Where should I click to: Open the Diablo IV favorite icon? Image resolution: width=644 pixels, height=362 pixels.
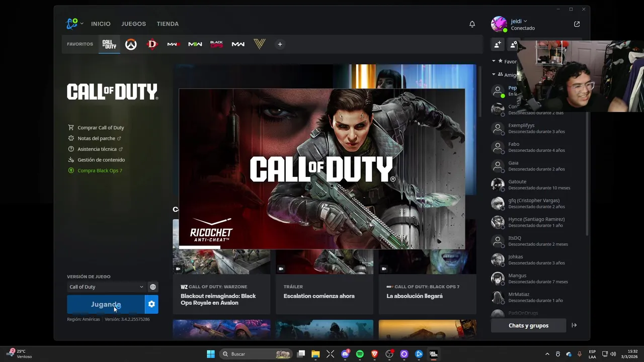point(152,44)
